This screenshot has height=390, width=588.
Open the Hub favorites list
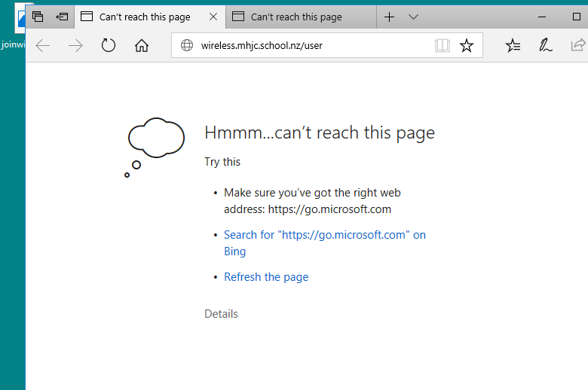pyautogui.click(x=513, y=45)
